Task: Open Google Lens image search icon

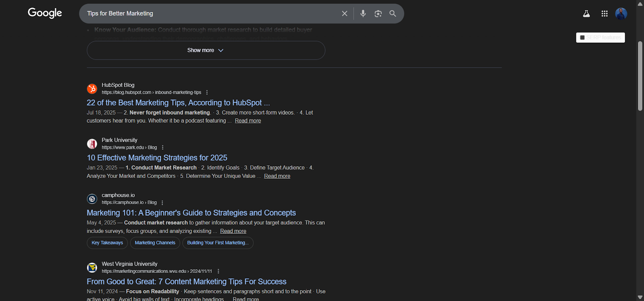Action: [x=378, y=14]
